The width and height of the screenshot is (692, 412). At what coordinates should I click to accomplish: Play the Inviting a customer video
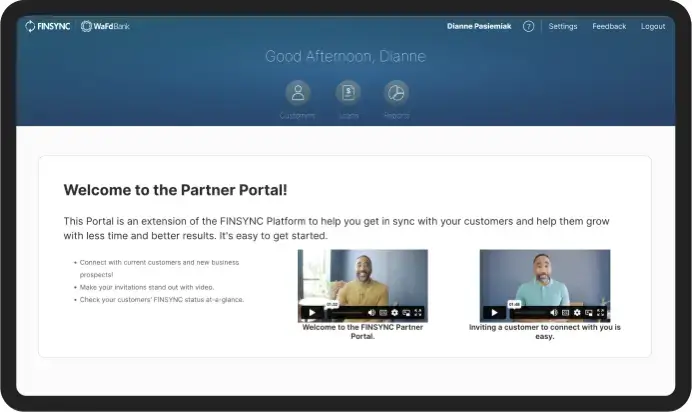493,313
